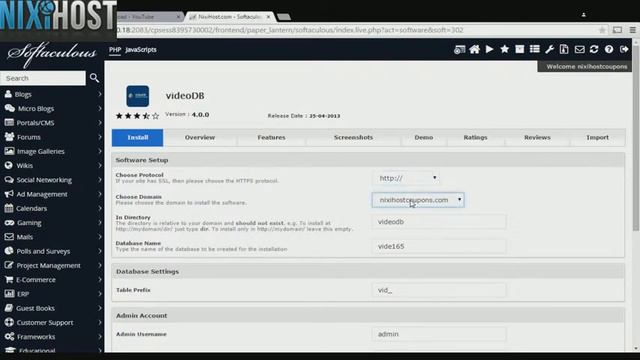This screenshot has width=640, height=360.
Task: Open the Choose Domain dropdown
Action: point(418,200)
